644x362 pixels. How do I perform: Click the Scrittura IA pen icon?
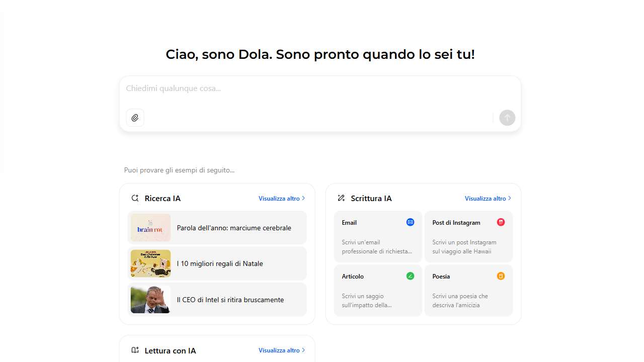coord(341,198)
